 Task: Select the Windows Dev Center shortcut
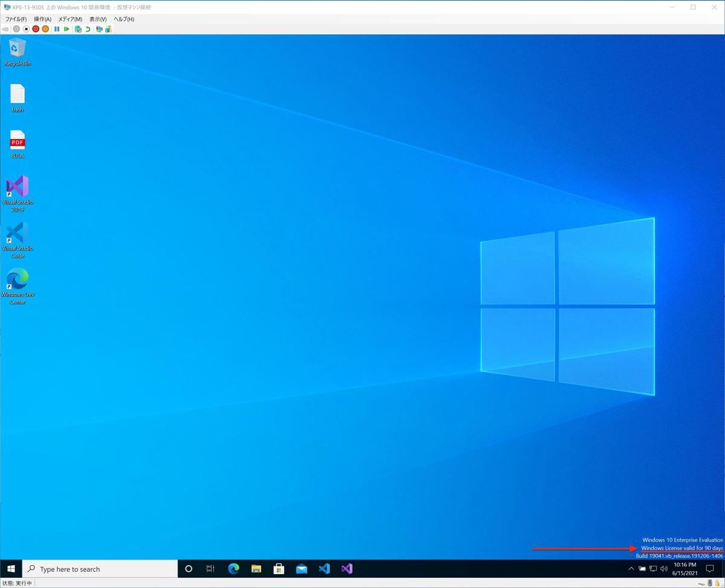coord(18,286)
